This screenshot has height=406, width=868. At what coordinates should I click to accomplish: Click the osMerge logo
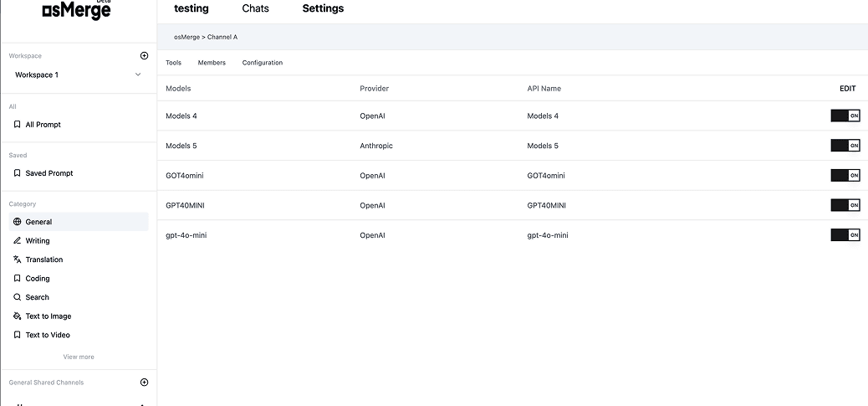click(x=76, y=10)
